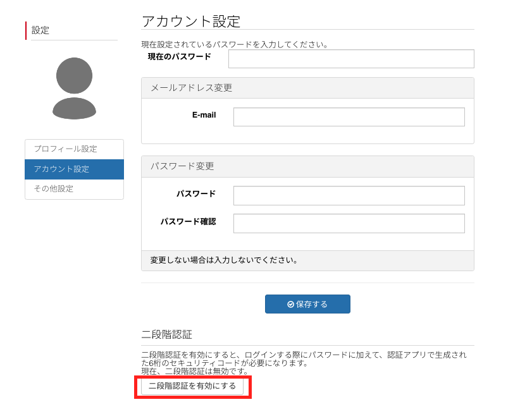
Task: Click the パスワード確認 label
Action: coord(188,222)
